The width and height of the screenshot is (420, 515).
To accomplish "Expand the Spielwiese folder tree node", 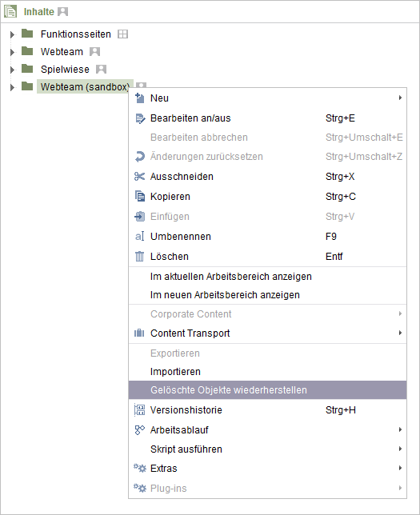I will coord(13,70).
